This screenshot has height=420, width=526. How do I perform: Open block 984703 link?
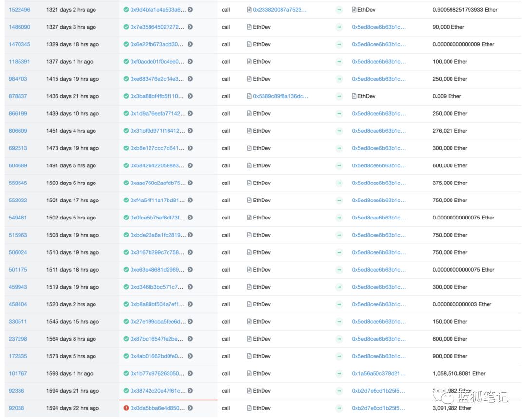tap(18, 79)
